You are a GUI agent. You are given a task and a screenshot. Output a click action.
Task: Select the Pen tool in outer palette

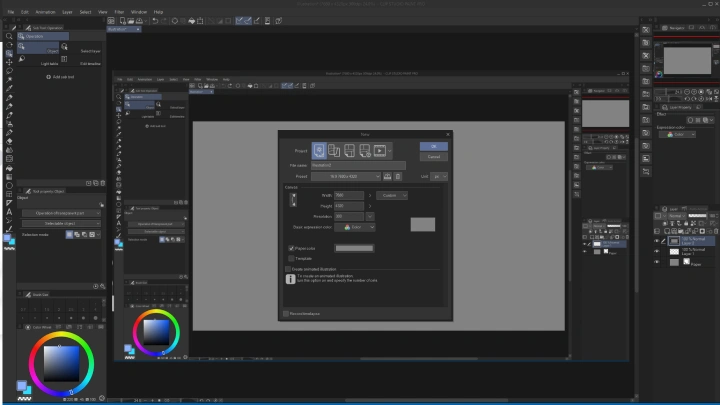9,97
